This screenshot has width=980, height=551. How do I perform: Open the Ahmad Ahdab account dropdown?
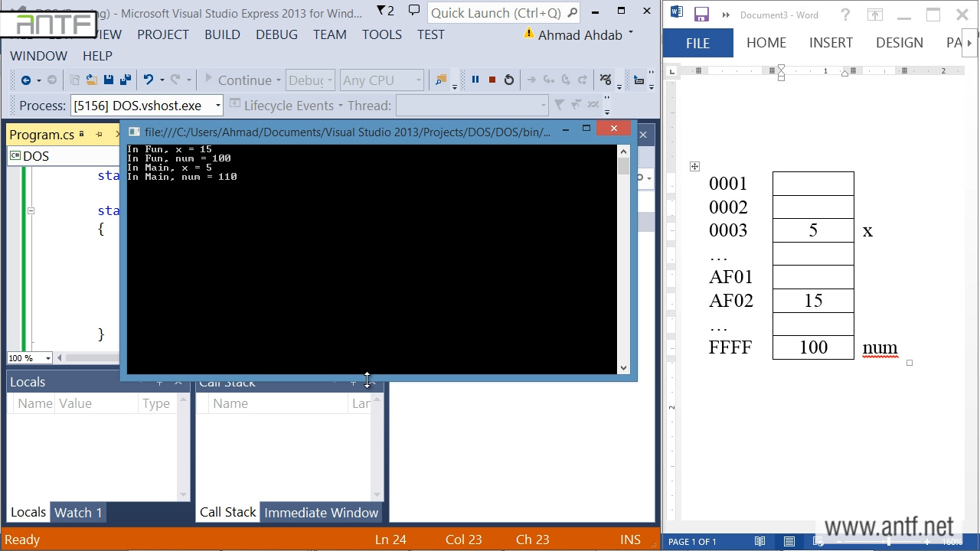(x=631, y=33)
